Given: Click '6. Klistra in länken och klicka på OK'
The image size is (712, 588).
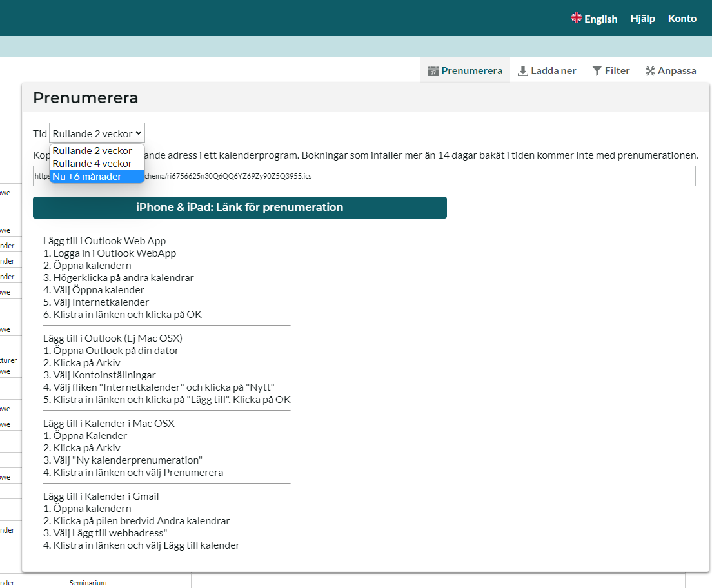Looking at the screenshot, I should [x=123, y=315].
